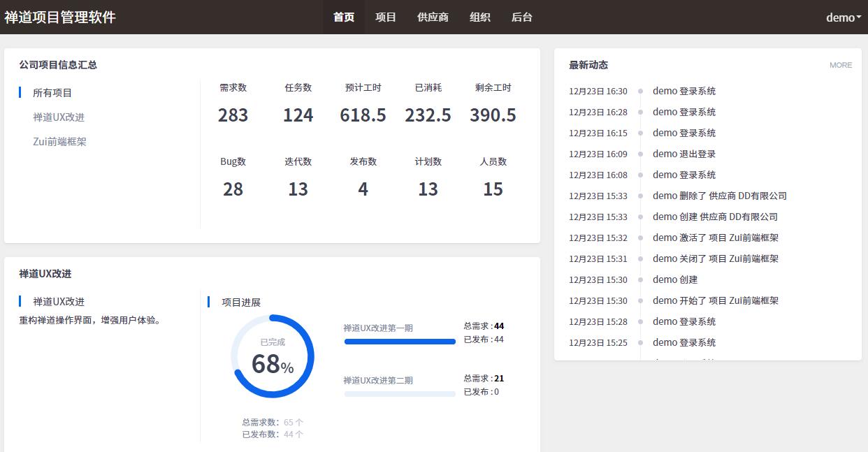Click the 禅道UX改进第一期 progress bar
Viewport: 868px width, 452px height.
pyautogui.click(x=400, y=342)
